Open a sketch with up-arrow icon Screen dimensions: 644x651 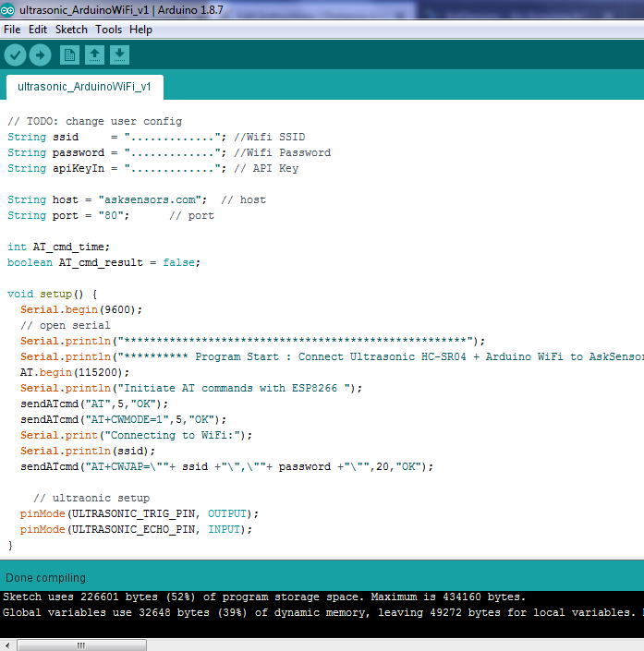(95, 54)
